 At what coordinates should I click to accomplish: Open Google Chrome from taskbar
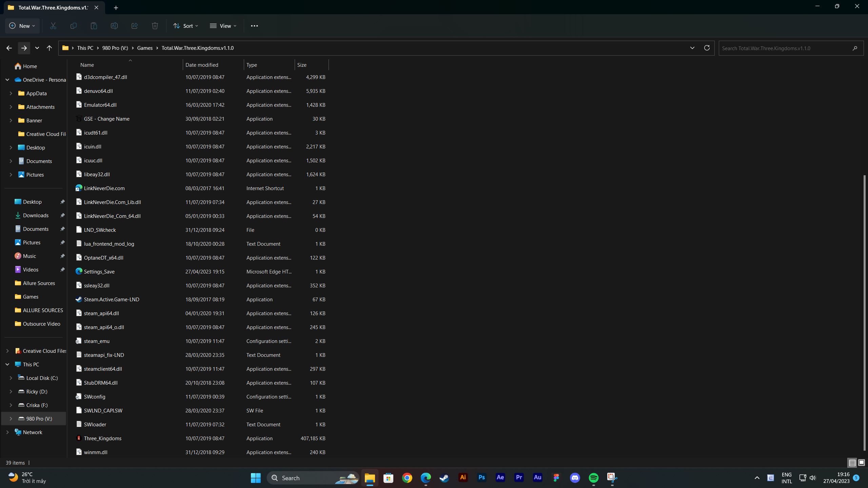click(407, 477)
